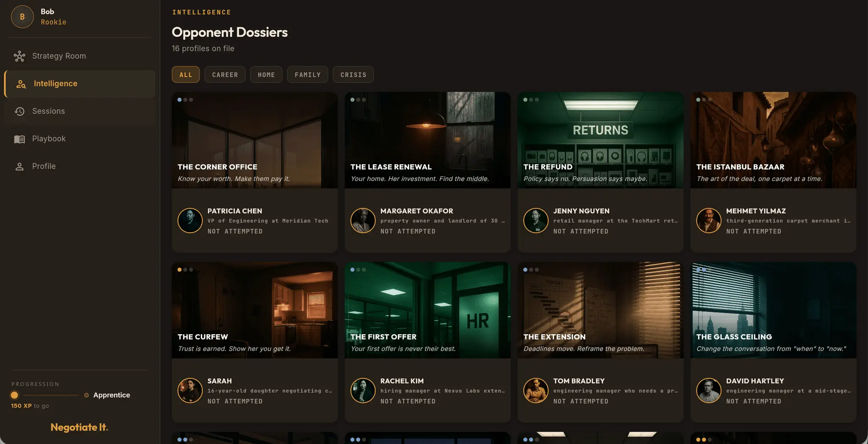The height and width of the screenshot is (444, 868).
Task: Click difficulty dots on The Refund card
Action: [531, 100]
